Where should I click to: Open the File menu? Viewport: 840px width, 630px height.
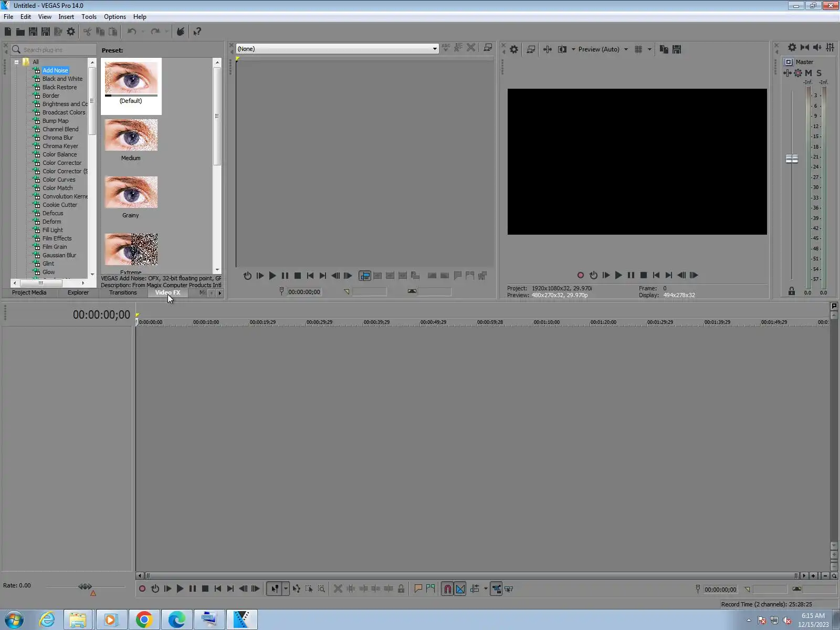[x=8, y=17]
